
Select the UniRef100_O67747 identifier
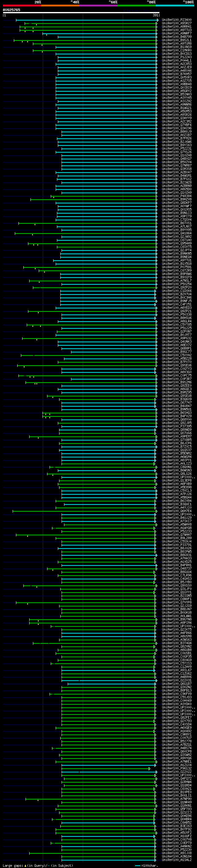(x=176, y=403)
